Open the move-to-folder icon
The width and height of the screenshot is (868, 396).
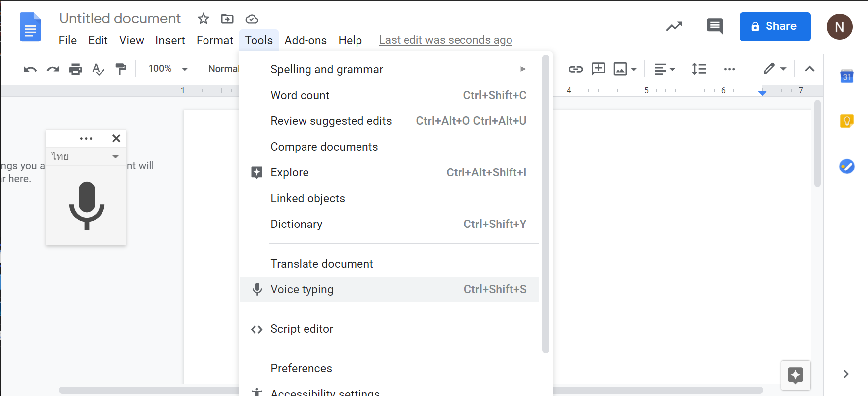pyautogui.click(x=227, y=19)
